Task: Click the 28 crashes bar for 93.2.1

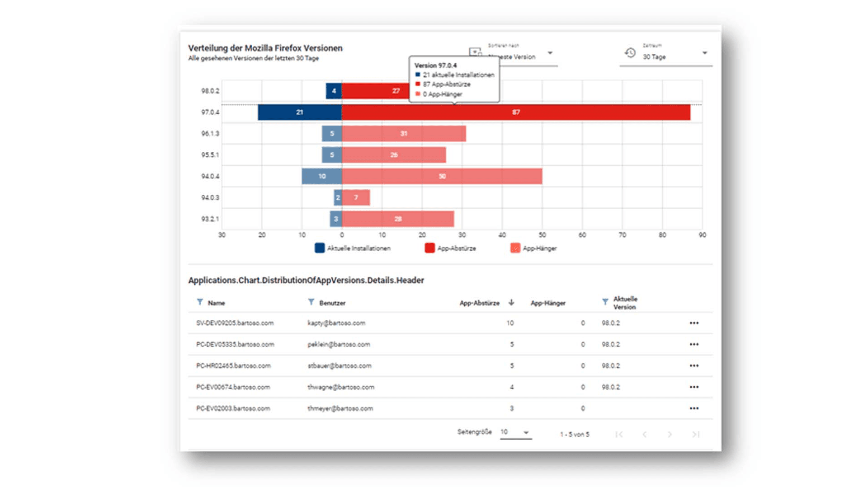Action: click(398, 219)
